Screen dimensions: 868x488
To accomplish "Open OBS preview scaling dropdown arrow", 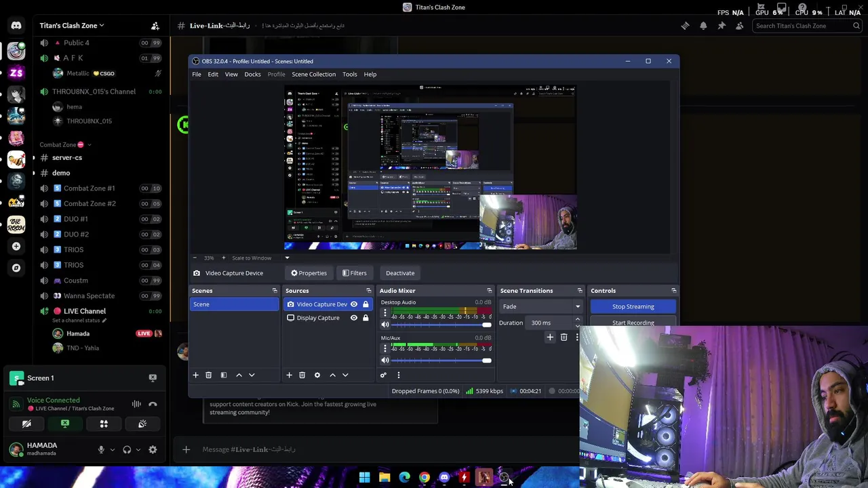I will click(x=287, y=258).
